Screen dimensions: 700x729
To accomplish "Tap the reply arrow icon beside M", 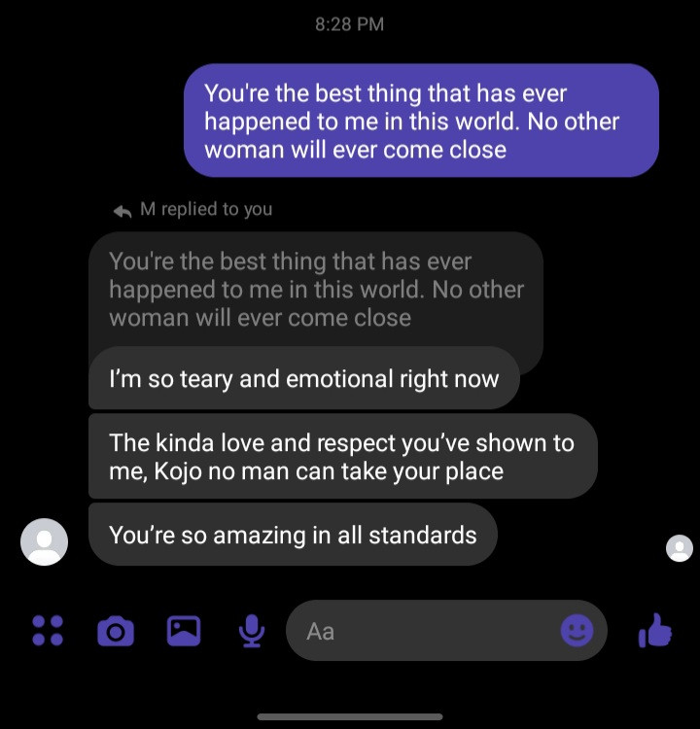I will click(x=122, y=211).
